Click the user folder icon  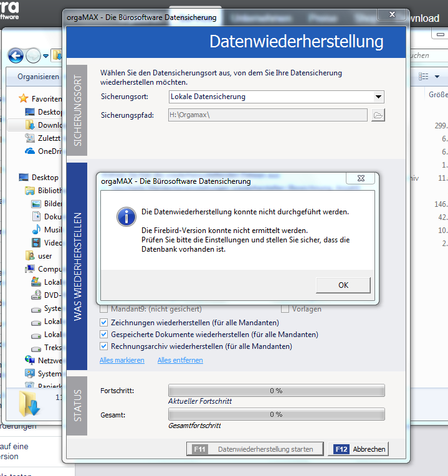(x=30, y=255)
